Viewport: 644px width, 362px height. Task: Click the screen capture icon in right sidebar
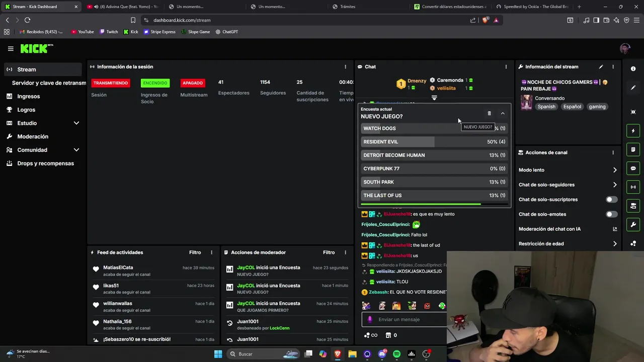pyautogui.click(x=633, y=112)
